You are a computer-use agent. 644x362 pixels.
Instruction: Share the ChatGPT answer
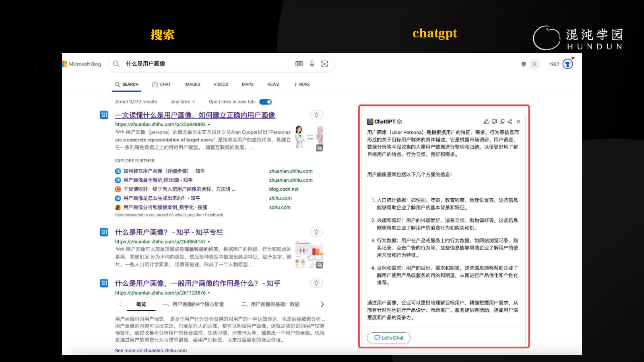[x=510, y=121]
